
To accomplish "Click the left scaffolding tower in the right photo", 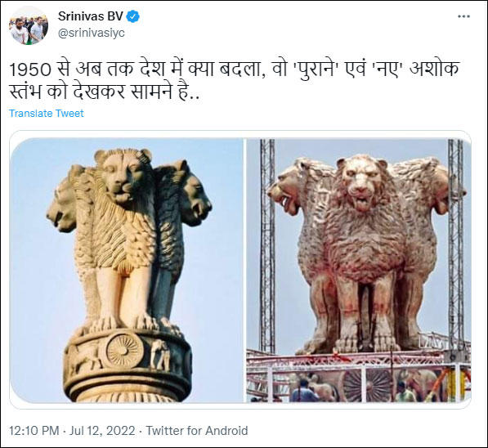I will click(267, 245).
